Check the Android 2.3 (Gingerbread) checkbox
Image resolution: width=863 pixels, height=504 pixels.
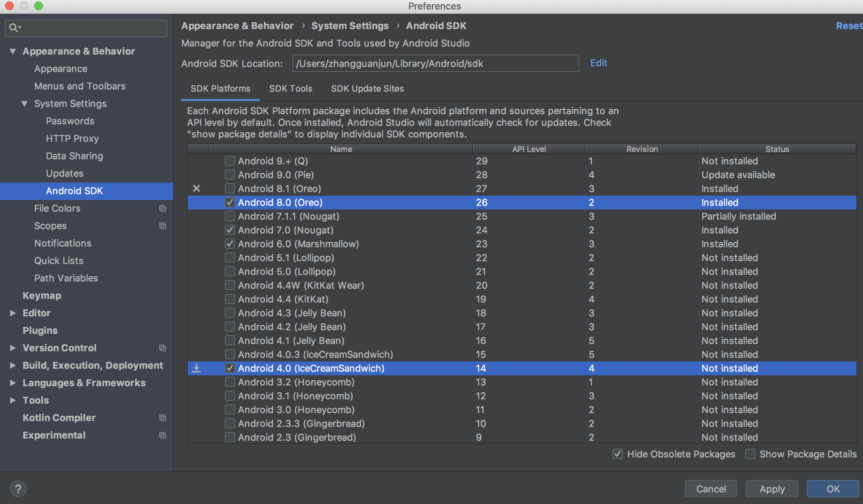coord(230,437)
